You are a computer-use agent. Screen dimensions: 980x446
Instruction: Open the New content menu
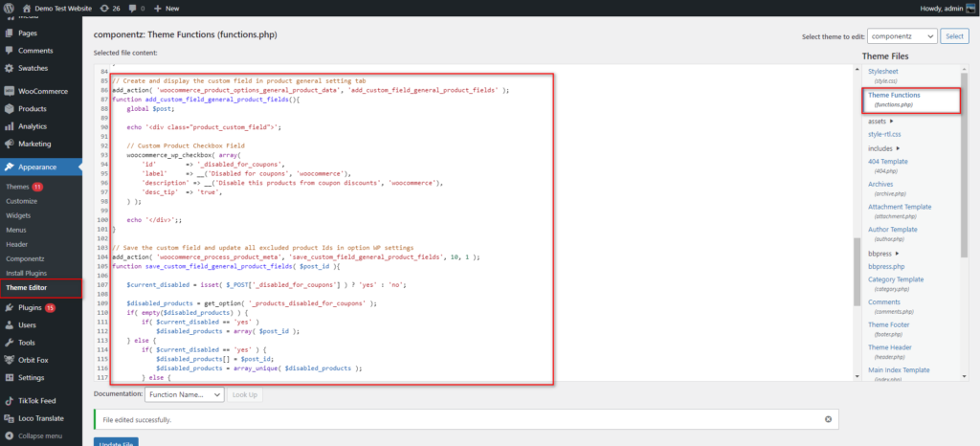pos(167,9)
